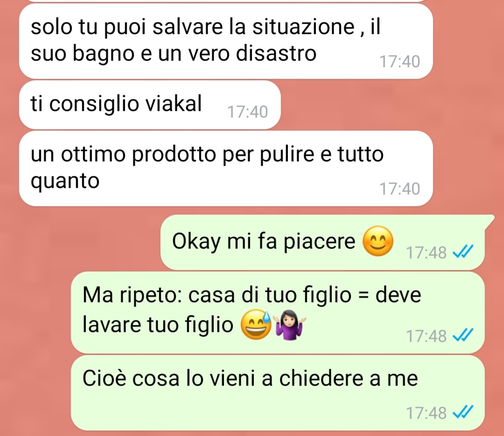Click read receipt ticks on Okay message
The height and width of the screenshot is (436, 504).
pyautogui.click(x=463, y=252)
